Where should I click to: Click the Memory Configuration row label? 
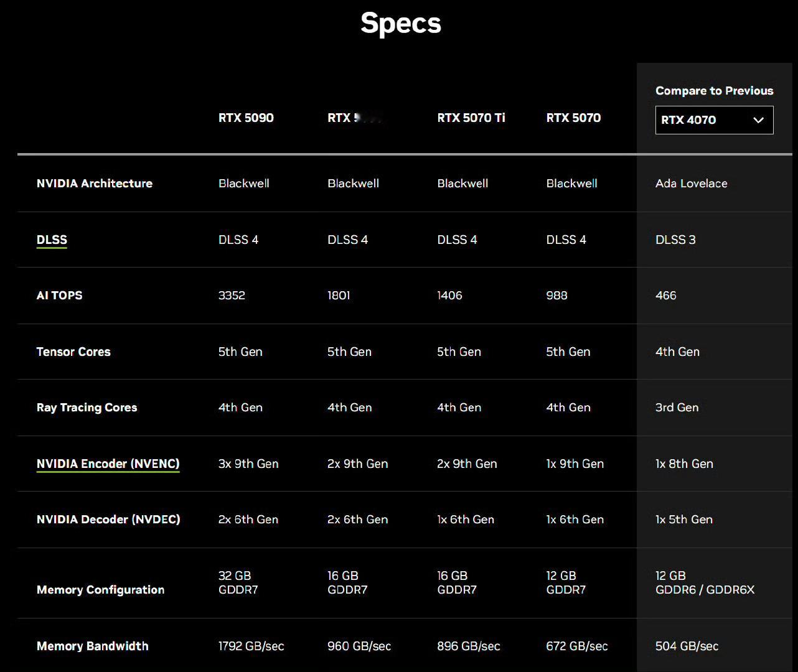(100, 590)
